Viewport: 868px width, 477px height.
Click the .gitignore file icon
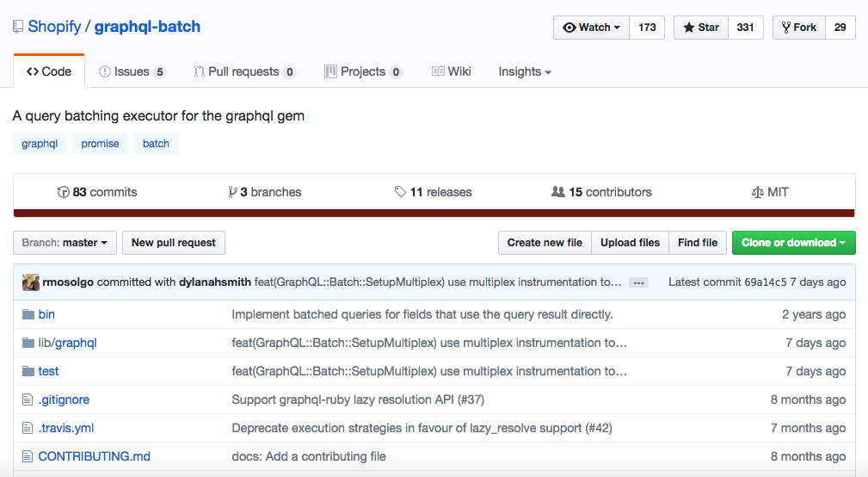click(x=28, y=400)
